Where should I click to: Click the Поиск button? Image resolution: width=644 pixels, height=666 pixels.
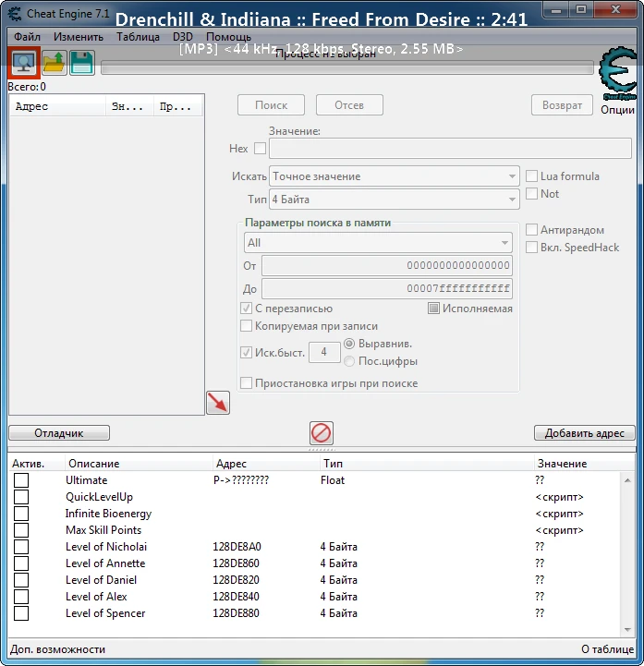click(271, 105)
